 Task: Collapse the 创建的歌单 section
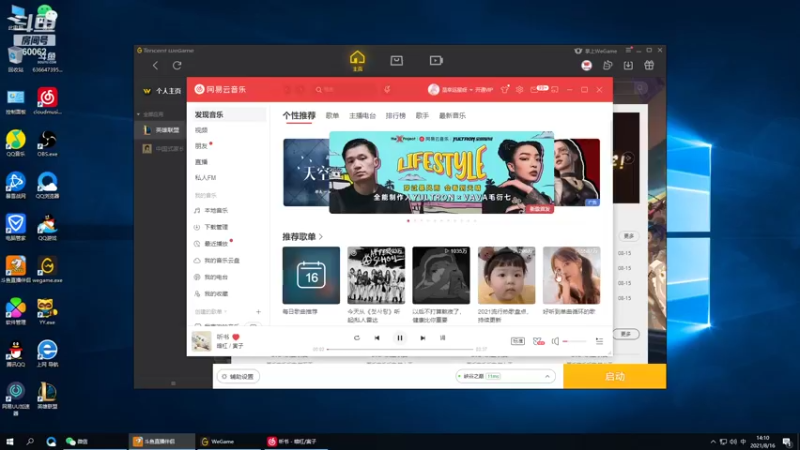(x=211, y=312)
